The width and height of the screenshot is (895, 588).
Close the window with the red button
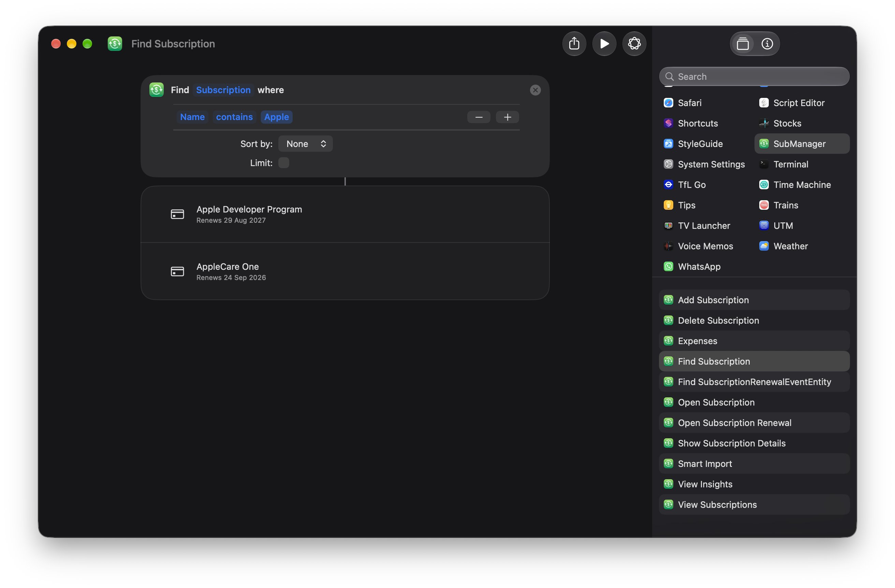pyautogui.click(x=56, y=44)
